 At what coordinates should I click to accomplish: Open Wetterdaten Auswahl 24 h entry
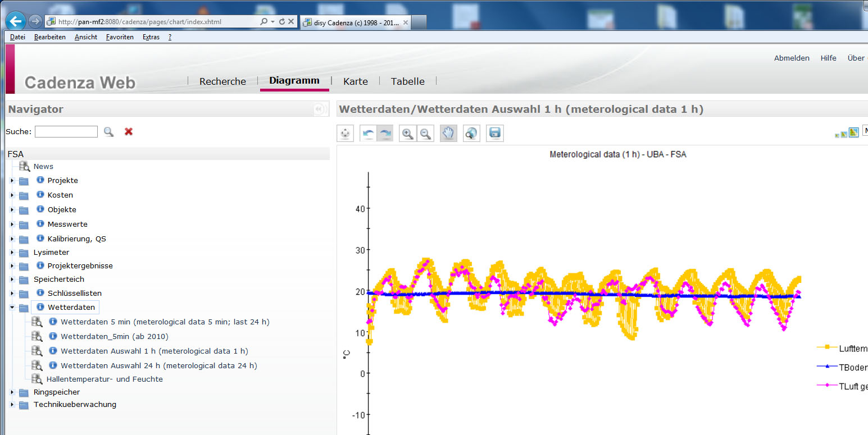point(158,365)
